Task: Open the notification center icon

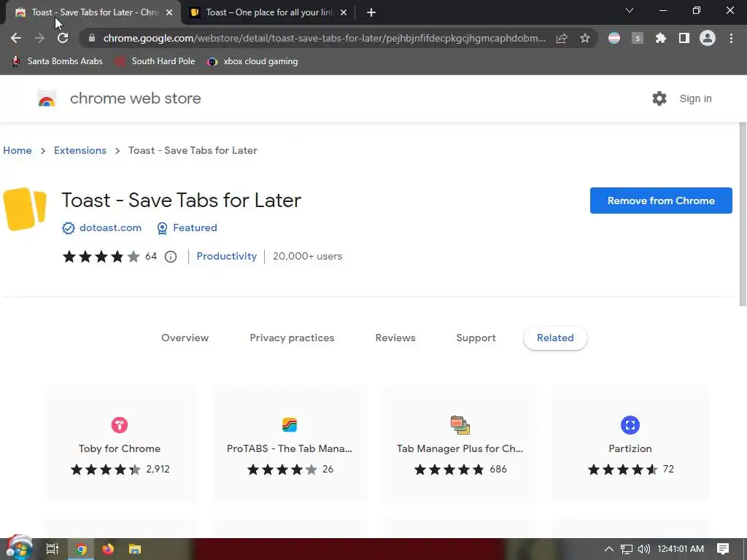Action: click(723, 549)
